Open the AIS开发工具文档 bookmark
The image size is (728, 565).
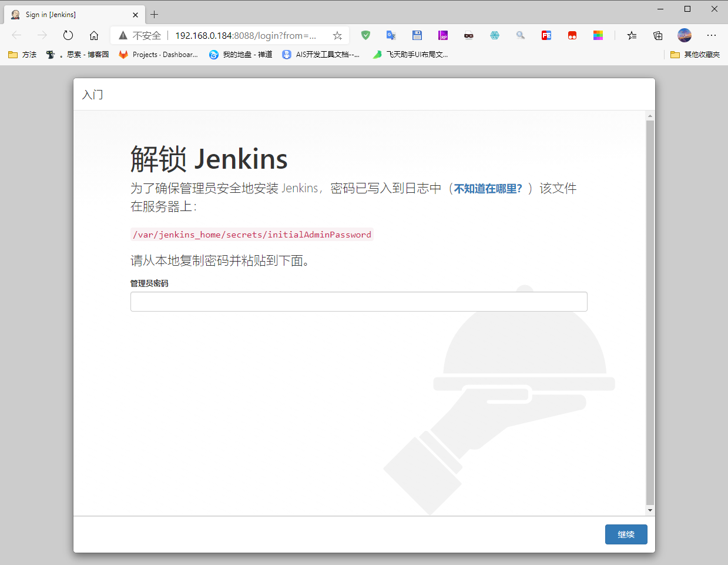pos(321,54)
